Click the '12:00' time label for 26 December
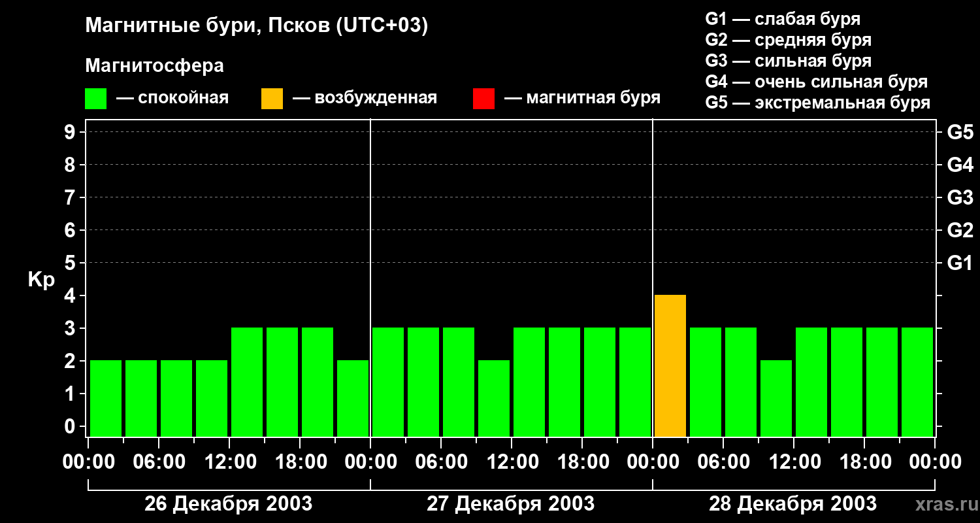Screen dimensions: 980x523 tap(229, 462)
